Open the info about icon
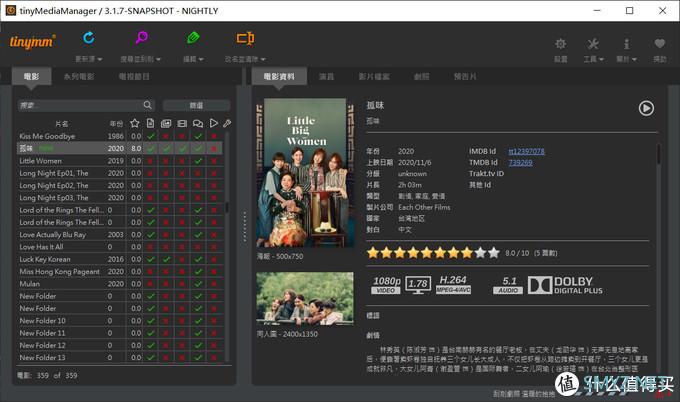Viewport: 680px width, 402px height. pos(626,44)
